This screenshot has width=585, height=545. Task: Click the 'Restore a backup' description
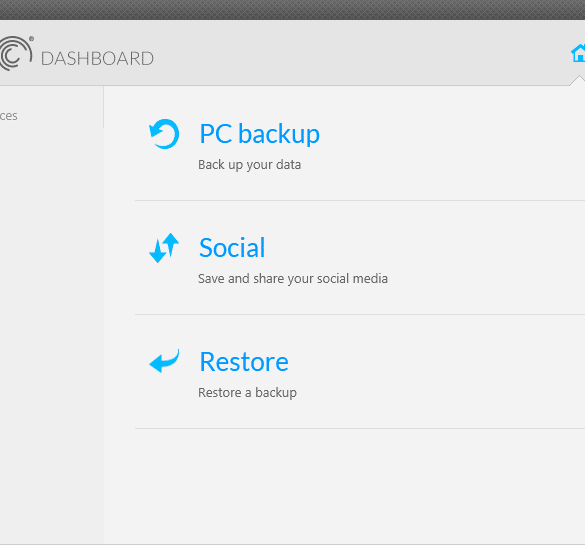[247, 392]
